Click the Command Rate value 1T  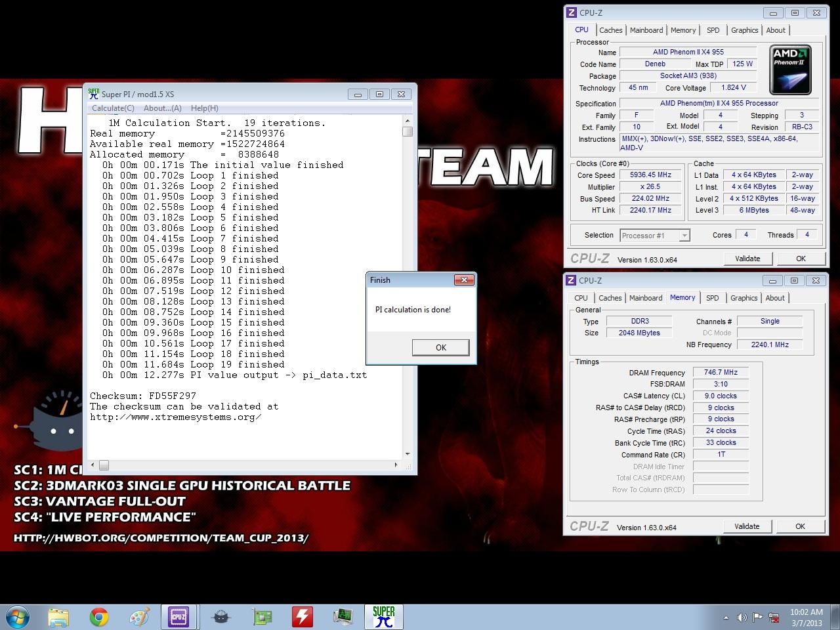pos(721,454)
